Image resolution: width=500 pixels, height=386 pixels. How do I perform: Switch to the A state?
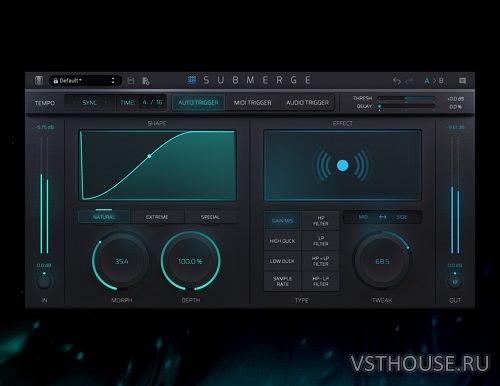[x=426, y=81]
